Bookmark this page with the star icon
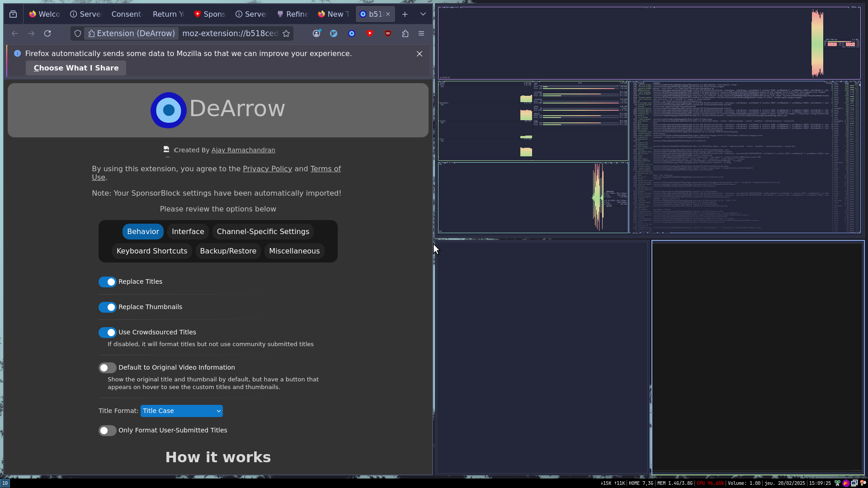 tap(286, 33)
